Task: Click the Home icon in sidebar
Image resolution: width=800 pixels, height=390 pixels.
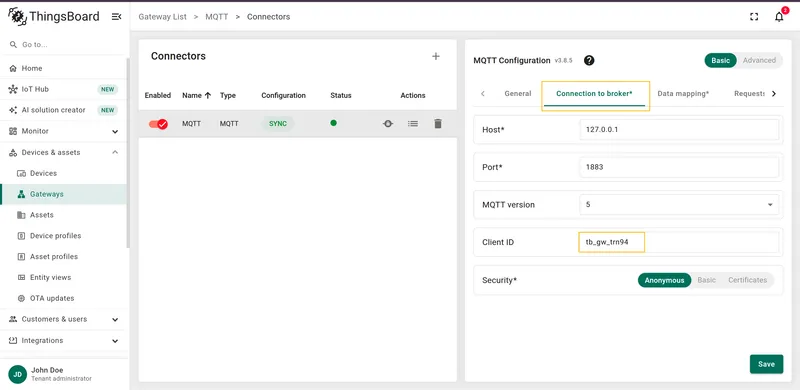Action: [13, 68]
